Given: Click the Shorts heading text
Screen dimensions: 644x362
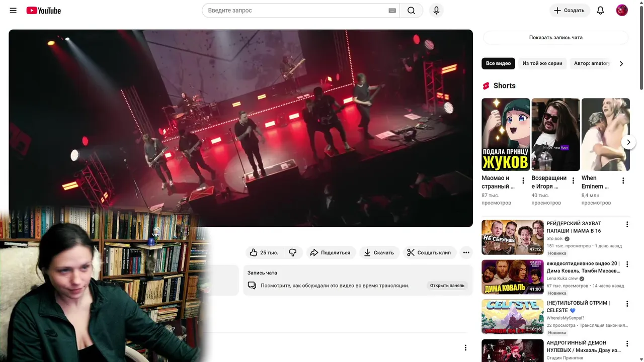Looking at the screenshot, I should point(505,86).
